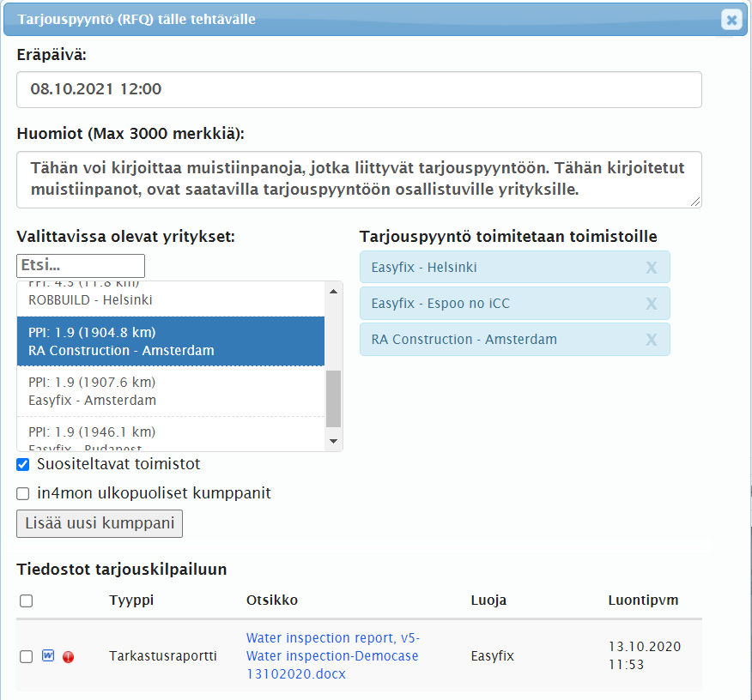Click the Eräpäivä date field
Image resolution: width=752 pixels, height=700 pixels.
pos(359,89)
